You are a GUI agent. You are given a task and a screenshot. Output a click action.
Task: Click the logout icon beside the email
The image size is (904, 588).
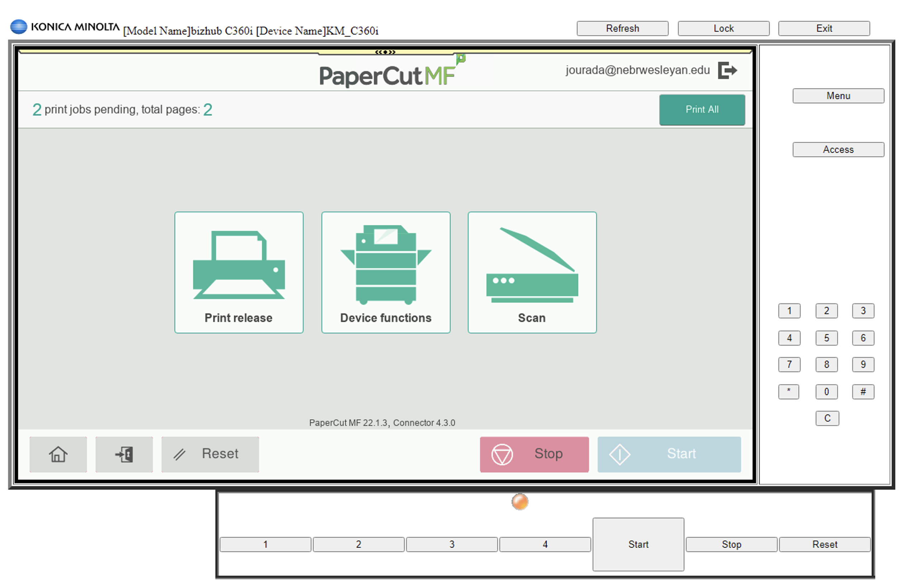(727, 70)
